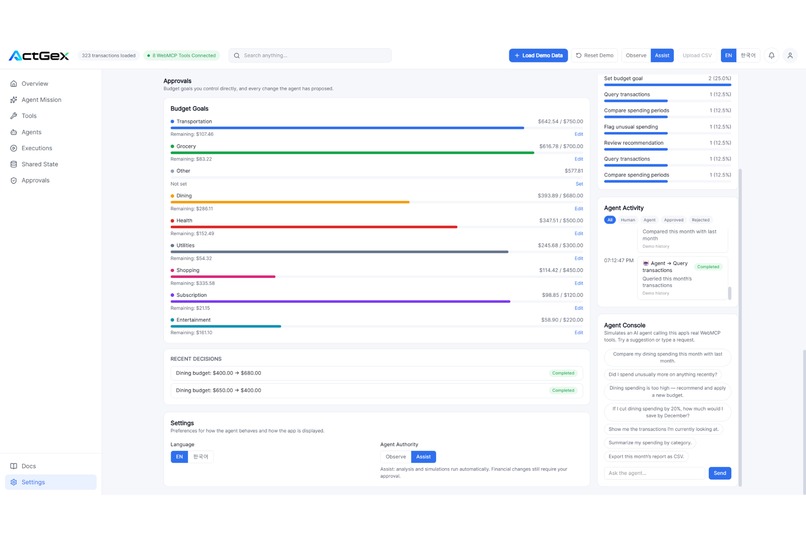Screen dimensions: 806x537
Task: Open decision 'Dining budget: $400.00 → $680.00'
Action: [x=376, y=373]
